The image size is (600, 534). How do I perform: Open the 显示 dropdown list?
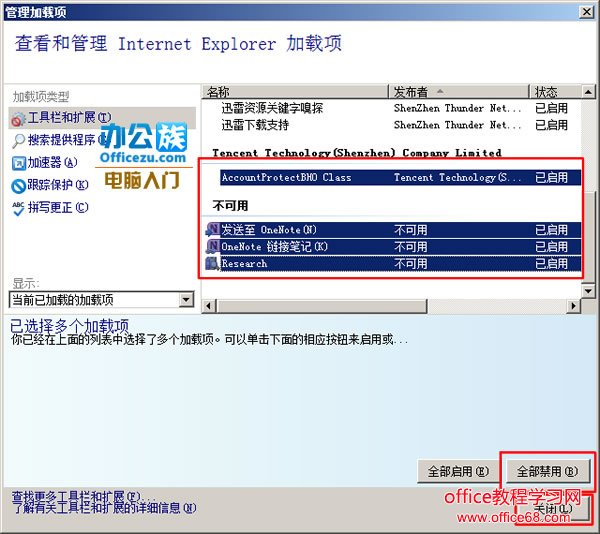click(186, 300)
